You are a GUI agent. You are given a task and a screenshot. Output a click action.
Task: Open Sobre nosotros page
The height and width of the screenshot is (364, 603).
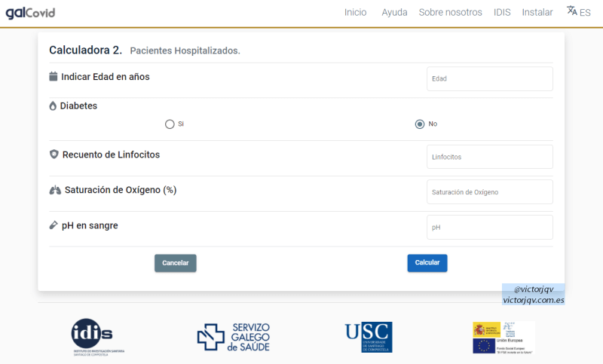tap(450, 12)
